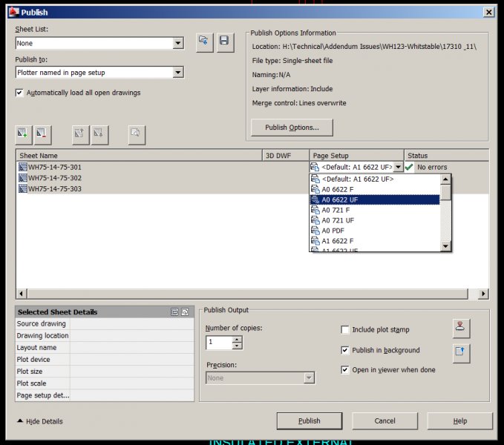Click the Move Sheet Up icon
This screenshot has width=504, height=445.
(x=80, y=134)
